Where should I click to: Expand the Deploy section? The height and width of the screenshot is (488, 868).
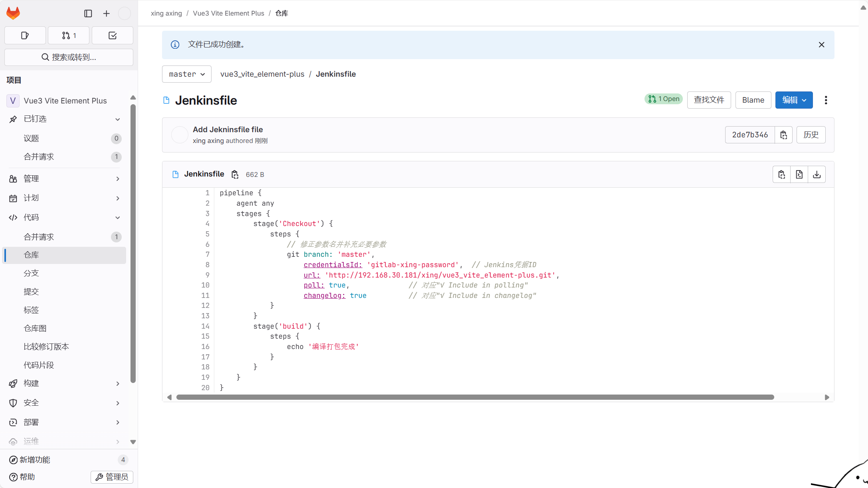coord(64,423)
